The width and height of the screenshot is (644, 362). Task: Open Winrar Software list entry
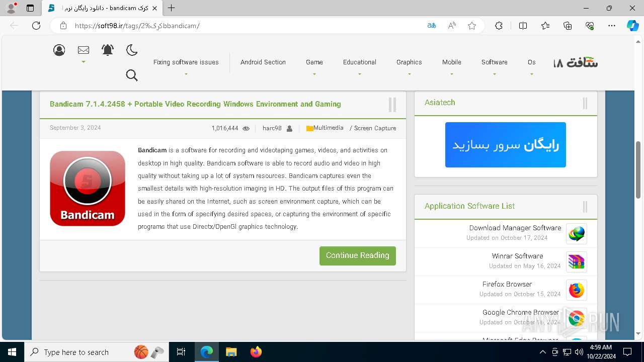pos(518,256)
